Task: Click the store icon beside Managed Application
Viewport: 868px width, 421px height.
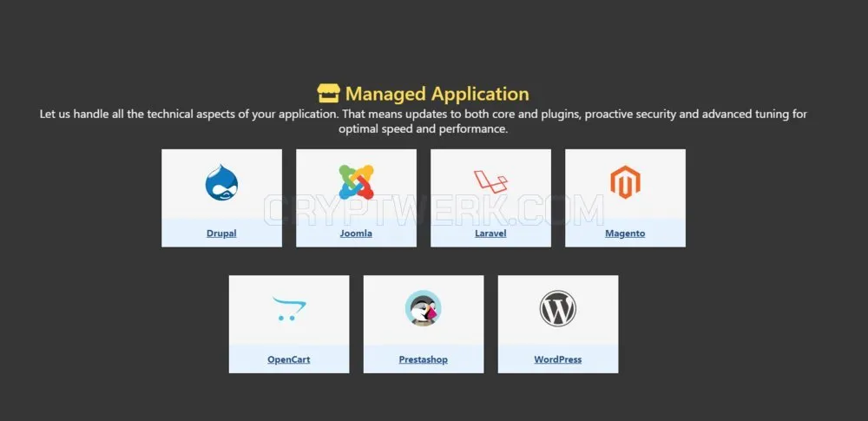Action: click(x=328, y=93)
